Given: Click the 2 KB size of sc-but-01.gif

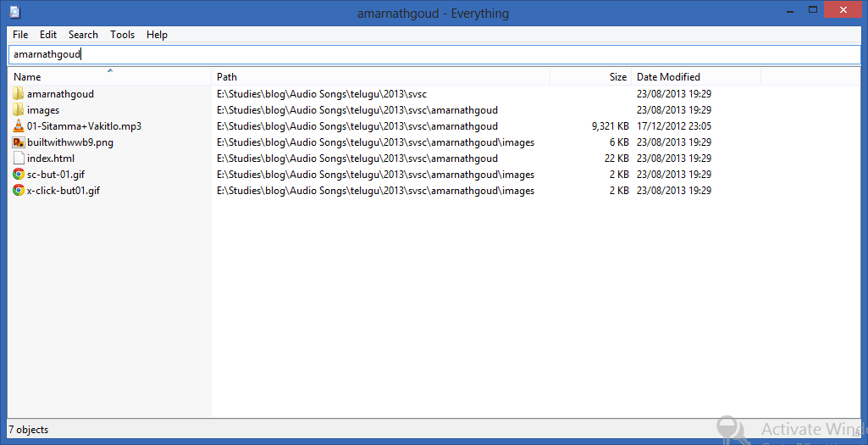Looking at the screenshot, I should coord(619,174).
